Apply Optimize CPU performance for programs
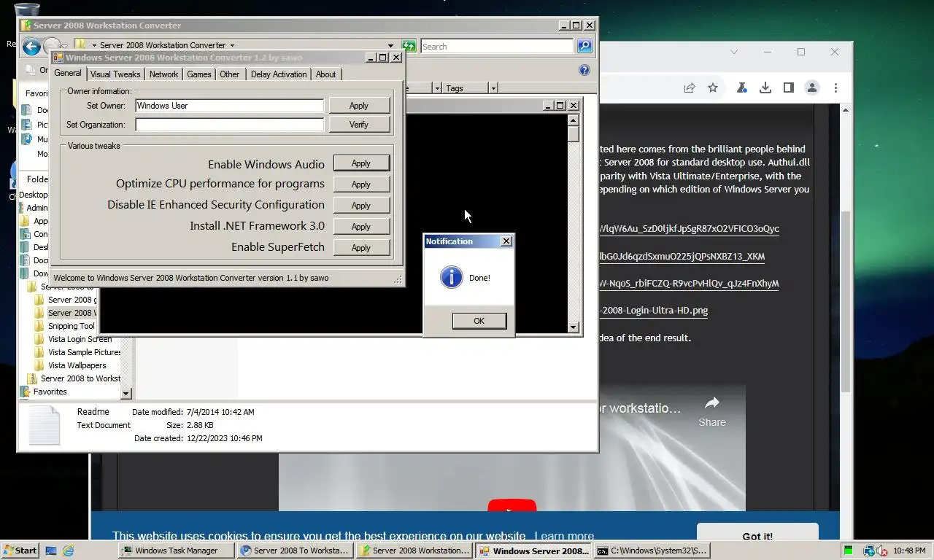934x560 pixels. [x=361, y=184]
